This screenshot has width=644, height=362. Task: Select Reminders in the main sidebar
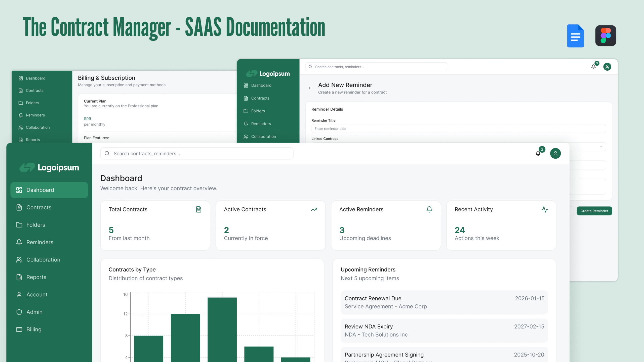[40, 242]
